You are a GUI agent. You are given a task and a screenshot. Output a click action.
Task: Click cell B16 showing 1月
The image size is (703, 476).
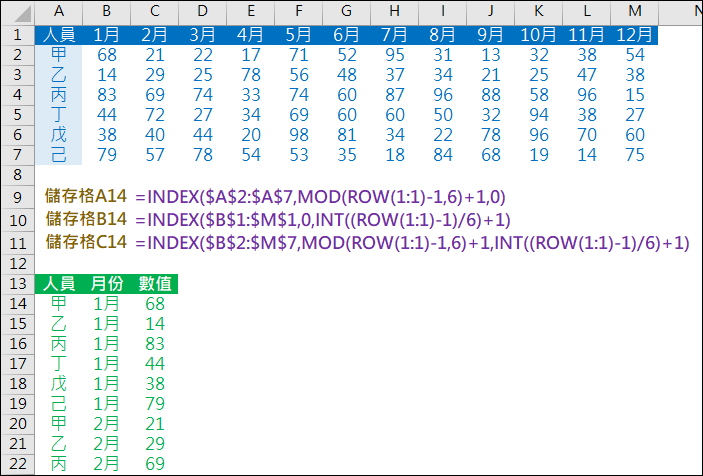tap(107, 344)
